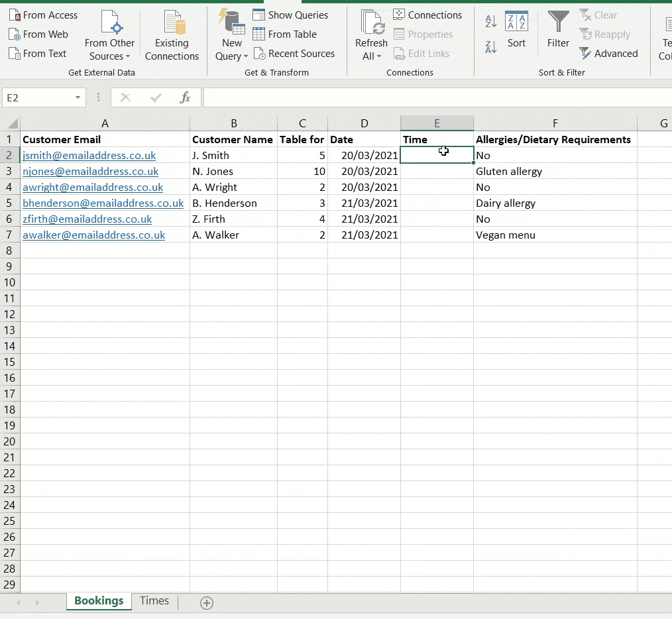
Task: Switch to the Times sheet tab
Action: 154,601
